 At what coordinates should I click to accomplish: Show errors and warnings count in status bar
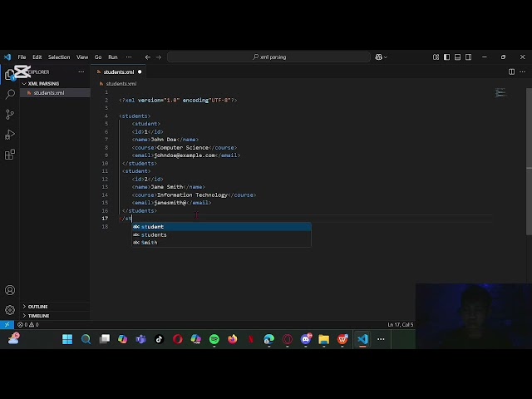point(28,325)
